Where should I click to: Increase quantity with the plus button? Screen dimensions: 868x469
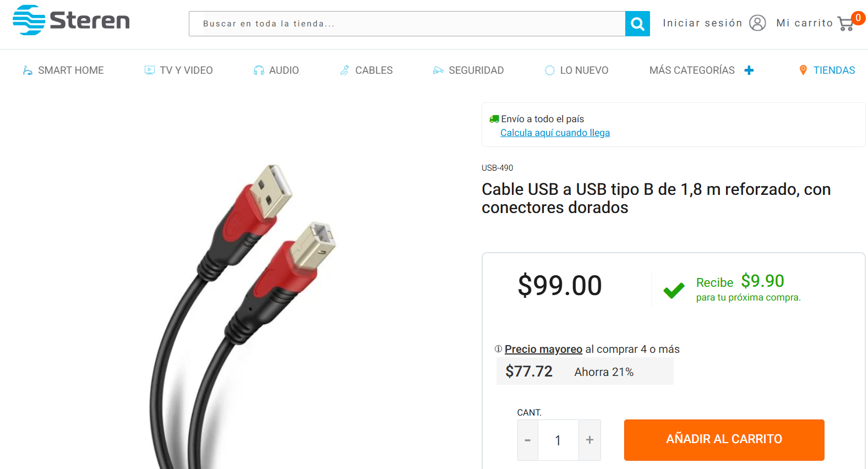[x=589, y=440]
